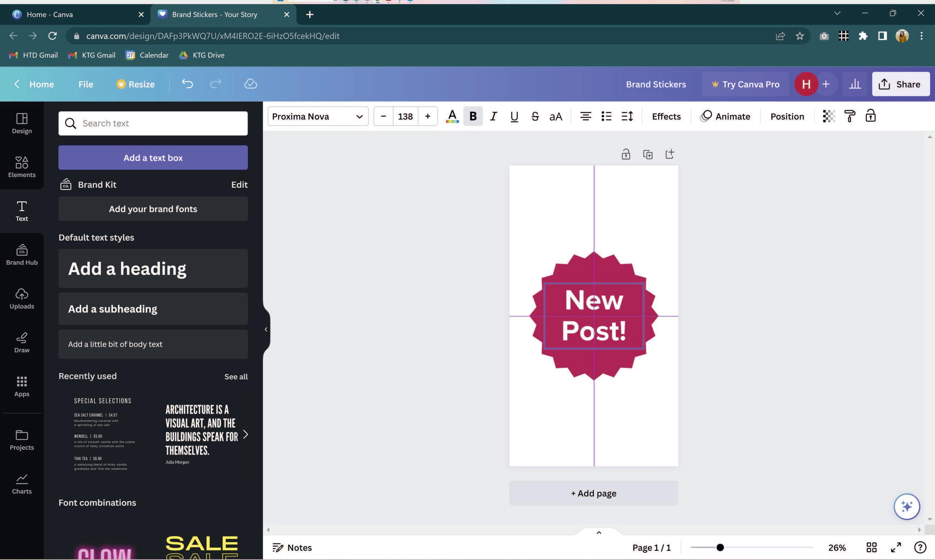Click the list bullets formatting icon
The width and height of the screenshot is (935, 560).
pos(606,116)
